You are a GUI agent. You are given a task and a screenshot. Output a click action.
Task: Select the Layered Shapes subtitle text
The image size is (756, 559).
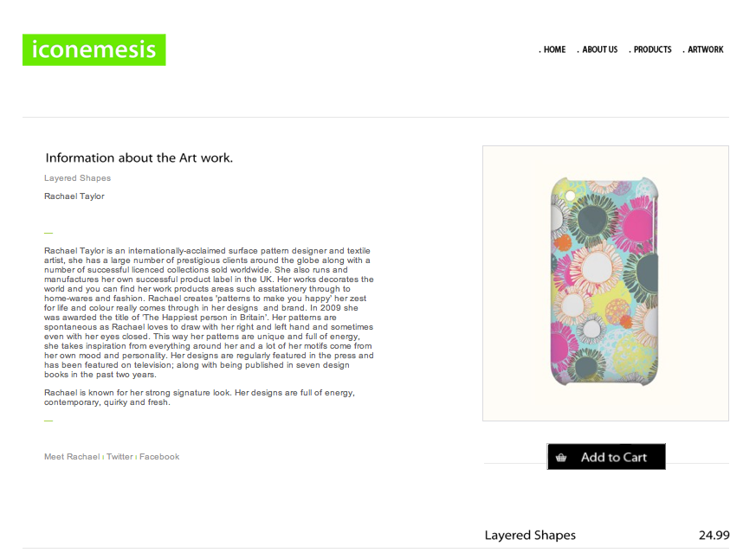coord(78,177)
